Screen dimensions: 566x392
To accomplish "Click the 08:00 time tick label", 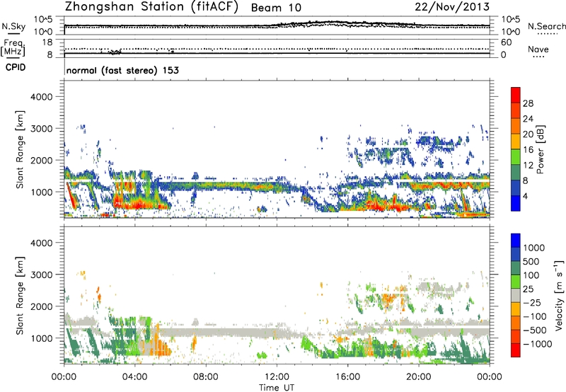I will tap(206, 377).
